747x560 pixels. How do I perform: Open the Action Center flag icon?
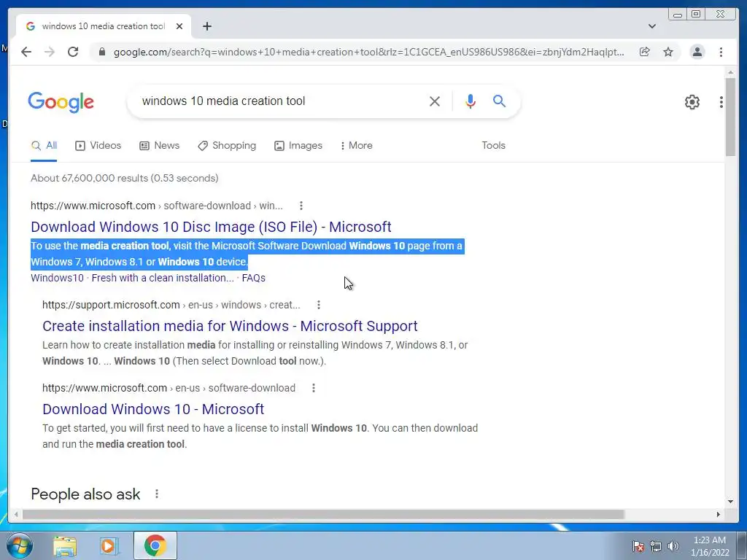pos(638,546)
